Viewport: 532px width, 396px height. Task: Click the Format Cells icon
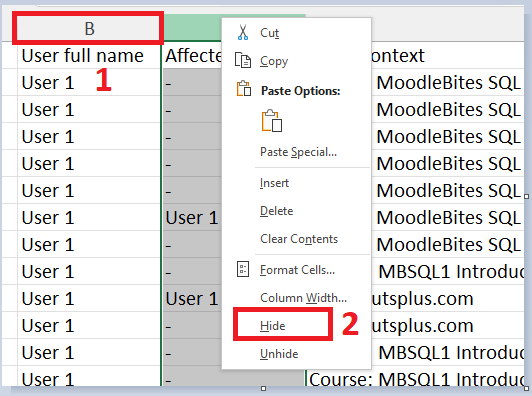pyautogui.click(x=243, y=269)
